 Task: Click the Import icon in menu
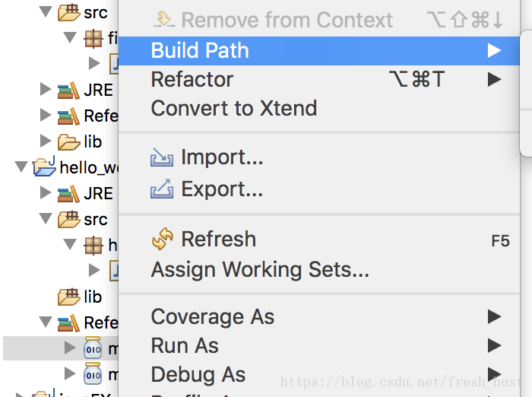[x=162, y=158]
